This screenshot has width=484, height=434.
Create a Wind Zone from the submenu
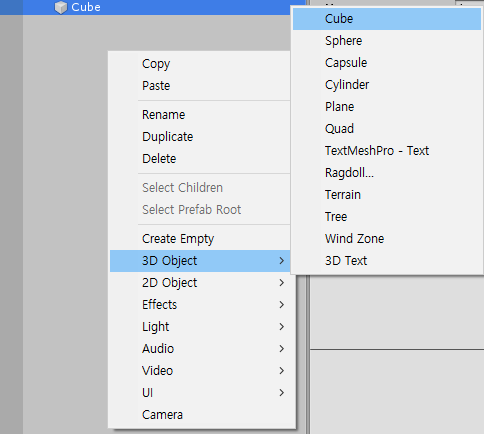click(387, 239)
